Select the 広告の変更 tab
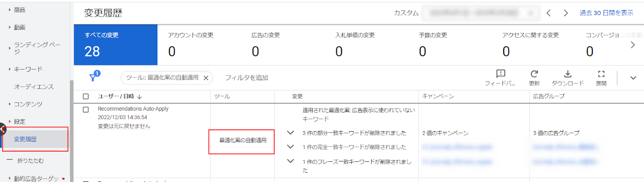The height and width of the screenshot is (182, 644). click(266, 44)
